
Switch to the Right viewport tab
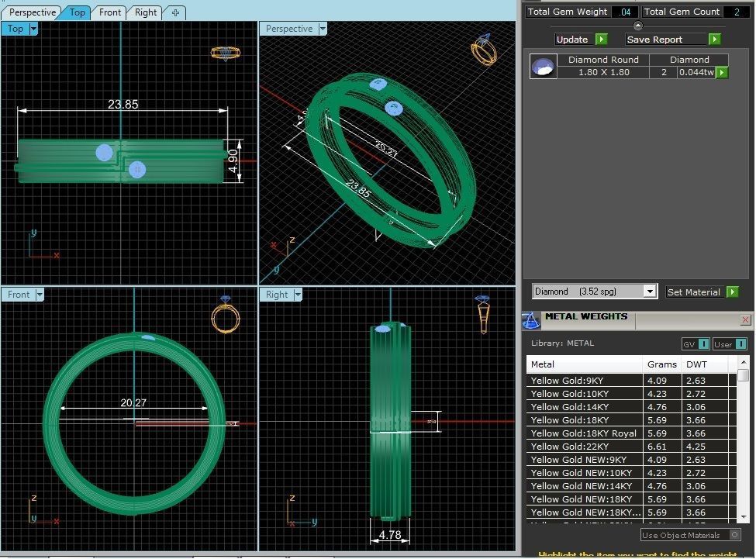(x=146, y=12)
